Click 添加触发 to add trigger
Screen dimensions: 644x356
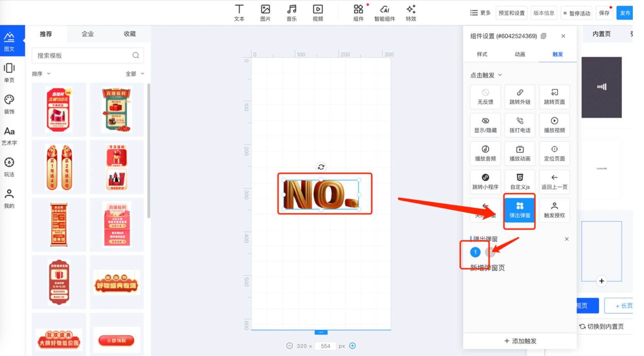point(520,341)
